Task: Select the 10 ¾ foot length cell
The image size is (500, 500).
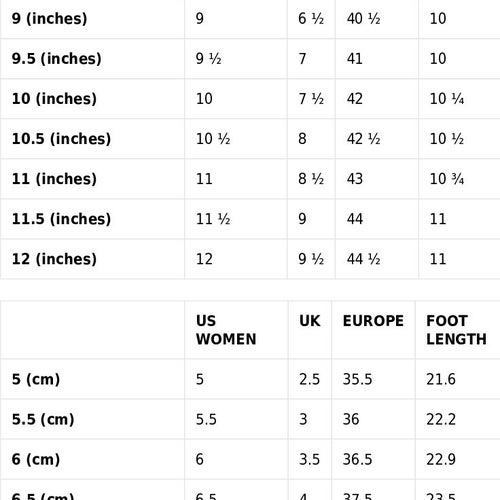Action: [447, 179]
